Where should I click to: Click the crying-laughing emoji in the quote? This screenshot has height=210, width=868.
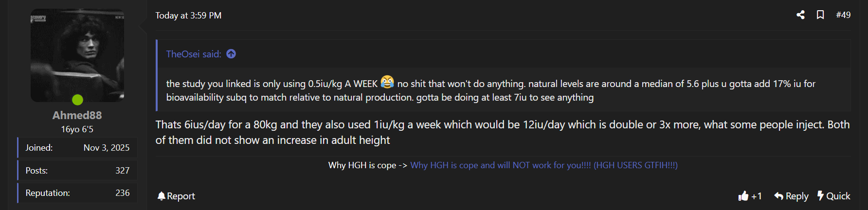pyautogui.click(x=387, y=82)
